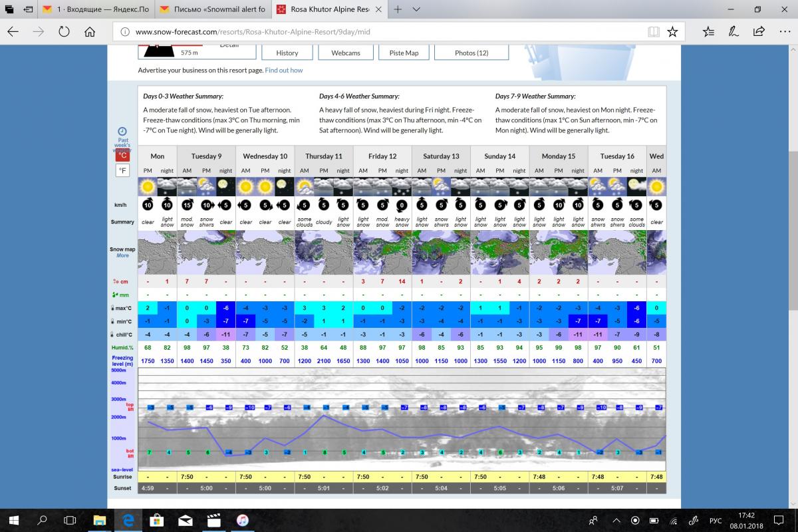
Task: Open the Friday 12 snow map thumbnail
Action: (382, 253)
